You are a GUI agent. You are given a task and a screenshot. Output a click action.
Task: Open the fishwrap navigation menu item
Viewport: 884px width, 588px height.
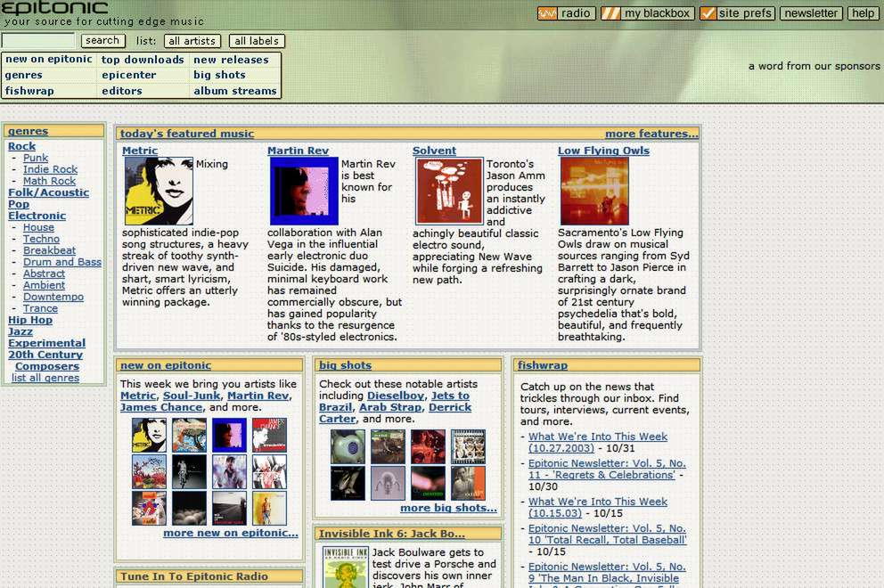pyautogui.click(x=29, y=91)
